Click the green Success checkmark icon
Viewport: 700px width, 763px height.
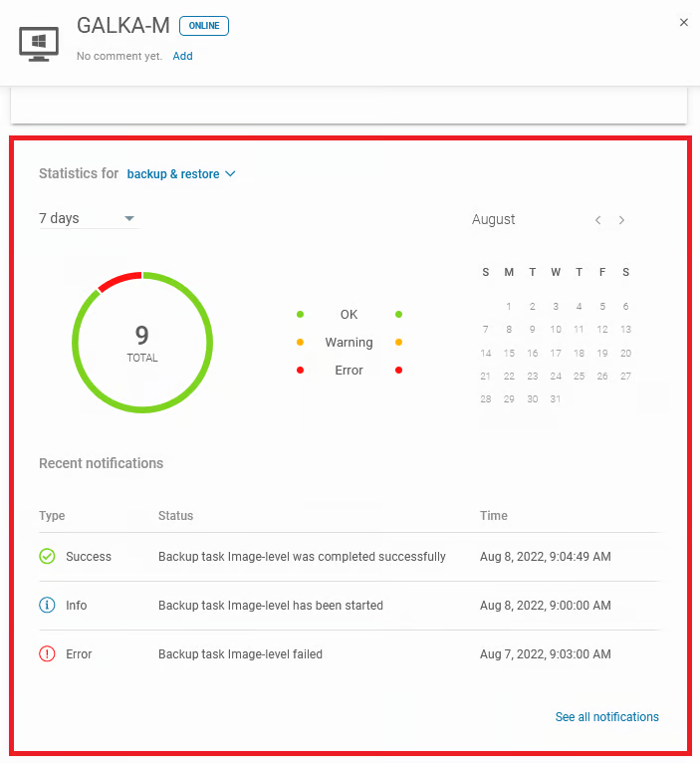click(x=48, y=557)
